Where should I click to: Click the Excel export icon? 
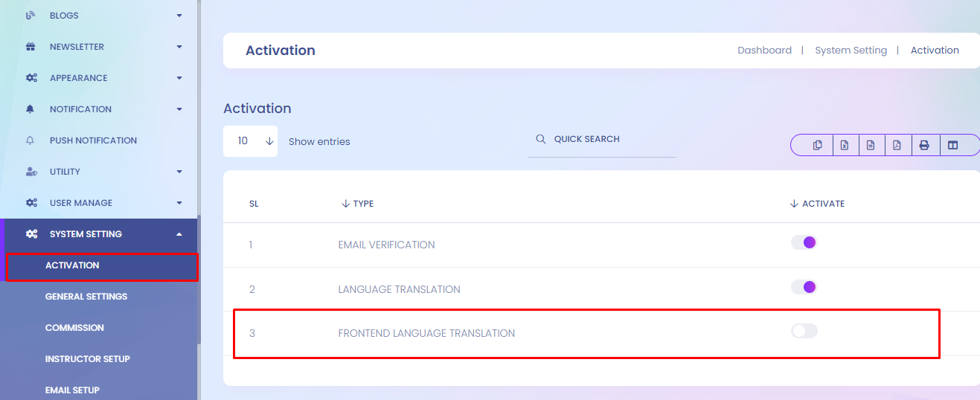(845, 145)
